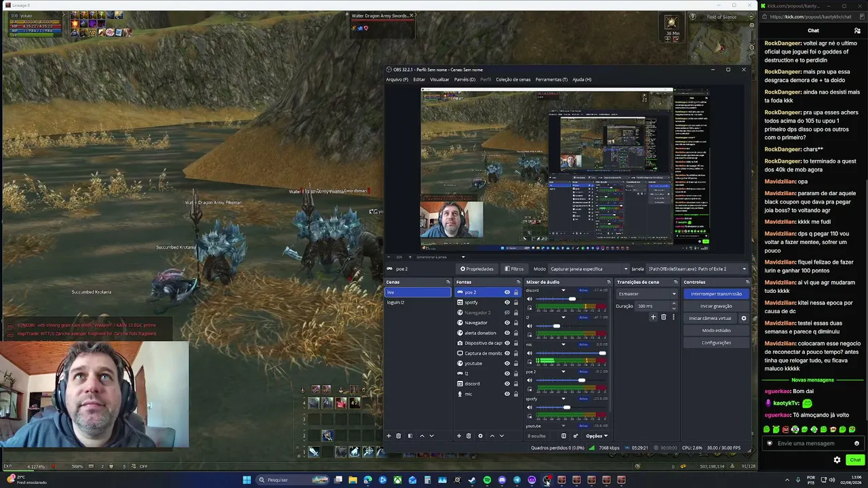Open Configurações in Controles panel
Viewport: 868px width, 488px height.
716,343
